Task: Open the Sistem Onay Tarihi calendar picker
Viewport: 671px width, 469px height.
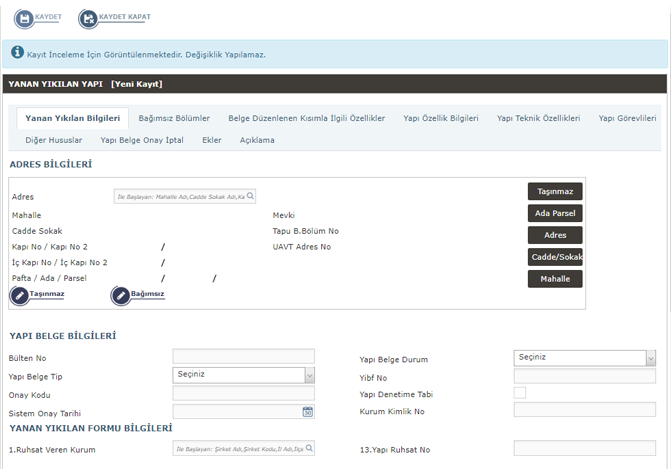Action: (308, 411)
